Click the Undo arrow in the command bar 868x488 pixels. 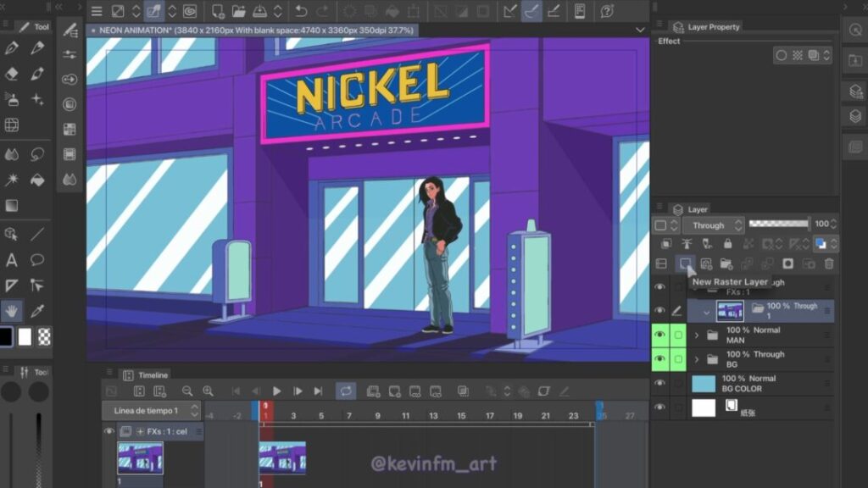point(301,11)
